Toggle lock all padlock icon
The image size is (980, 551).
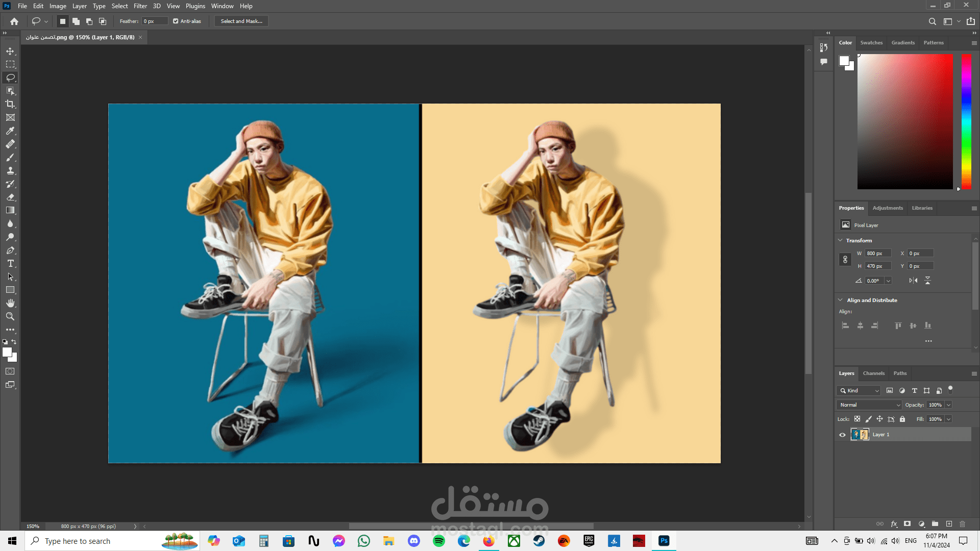click(x=902, y=419)
